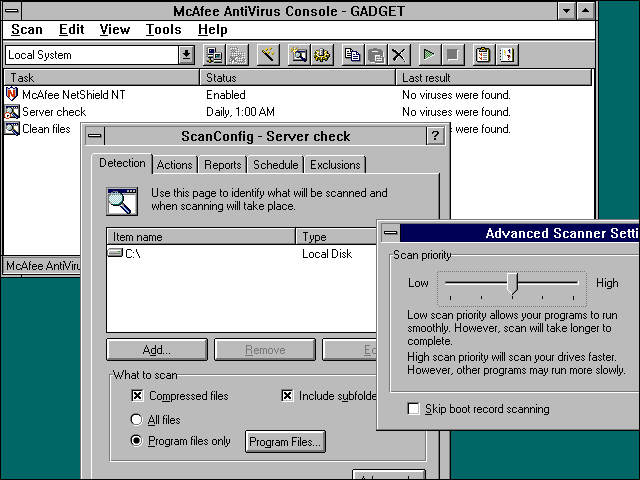Click the delete X toolbar icon
Image resolution: width=640 pixels, height=480 pixels.
pyautogui.click(x=399, y=55)
